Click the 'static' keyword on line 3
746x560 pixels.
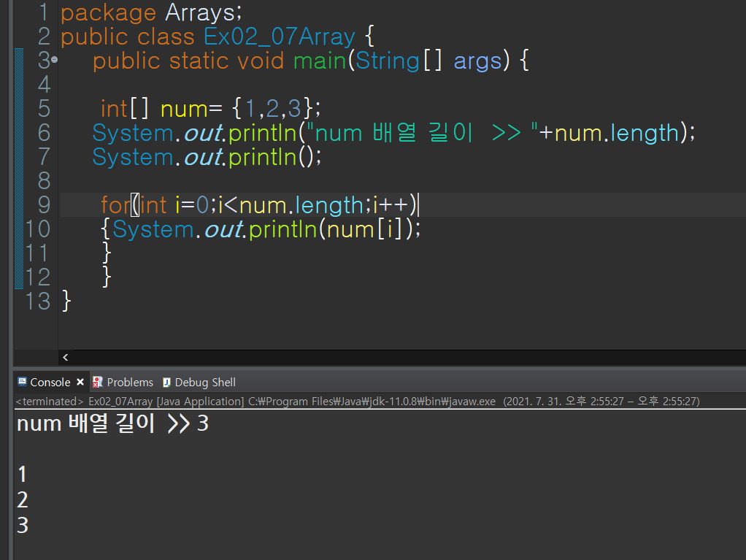[199, 61]
